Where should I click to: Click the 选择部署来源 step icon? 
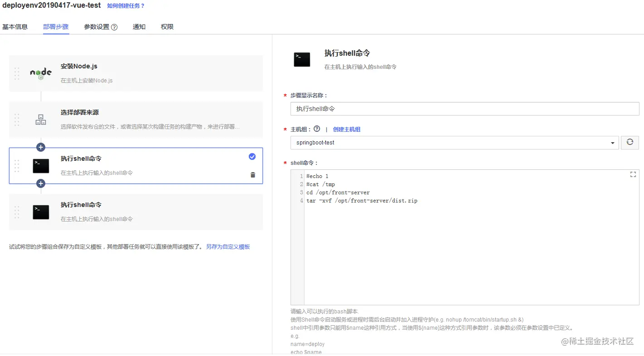point(40,119)
